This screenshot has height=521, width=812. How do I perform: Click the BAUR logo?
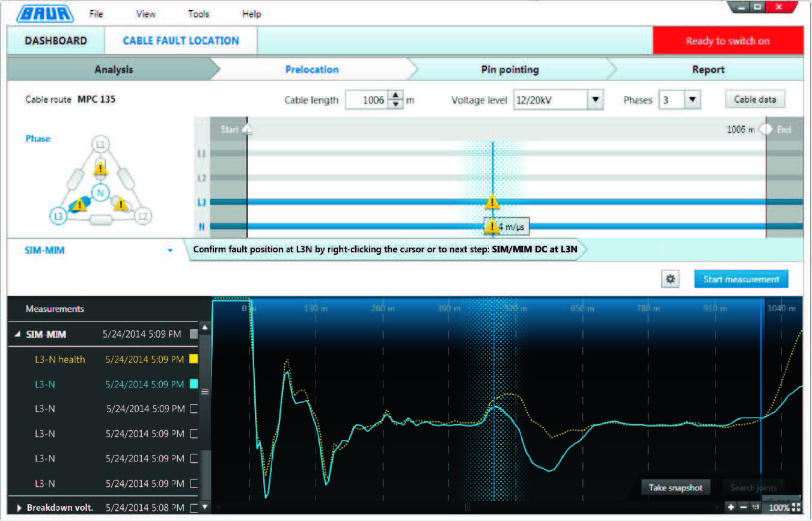click(45, 13)
